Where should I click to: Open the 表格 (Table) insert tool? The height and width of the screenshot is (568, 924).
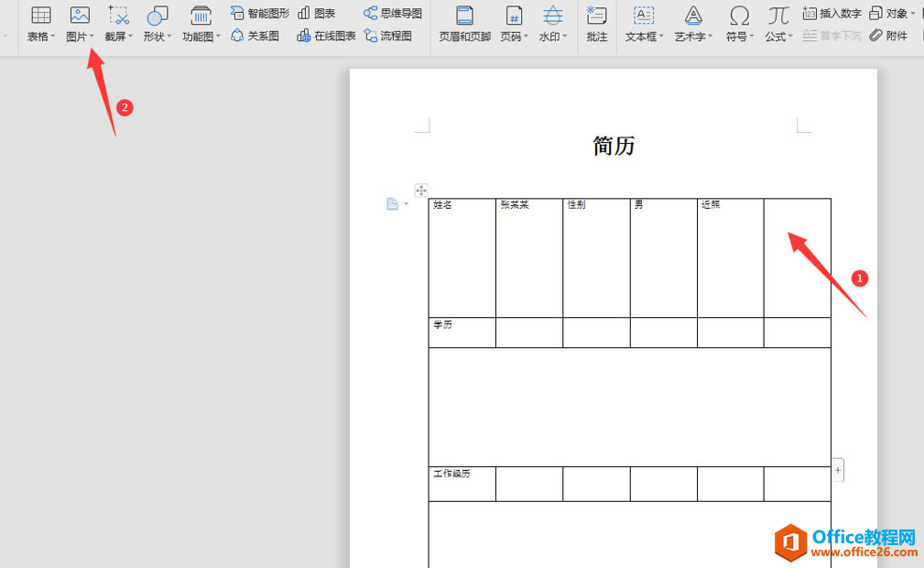pyautogui.click(x=40, y=23)
